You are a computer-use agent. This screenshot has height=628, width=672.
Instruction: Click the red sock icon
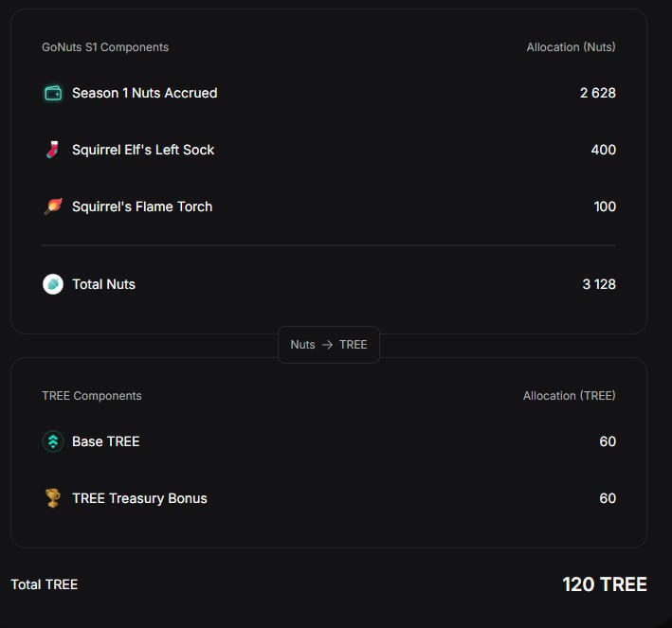52,150
